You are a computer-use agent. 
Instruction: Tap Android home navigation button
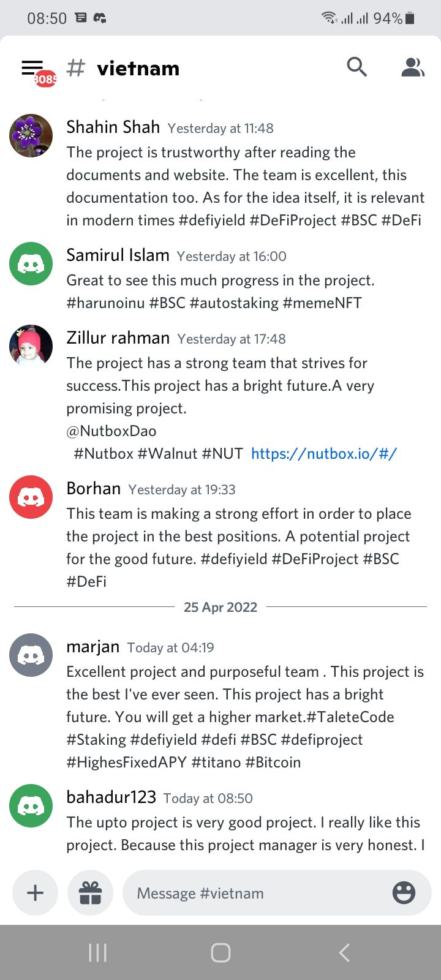coord(221,952)
